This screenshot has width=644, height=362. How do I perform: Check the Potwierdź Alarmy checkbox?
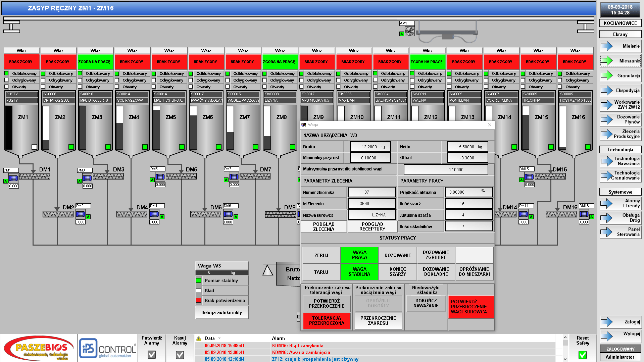[x=152, y=355]
